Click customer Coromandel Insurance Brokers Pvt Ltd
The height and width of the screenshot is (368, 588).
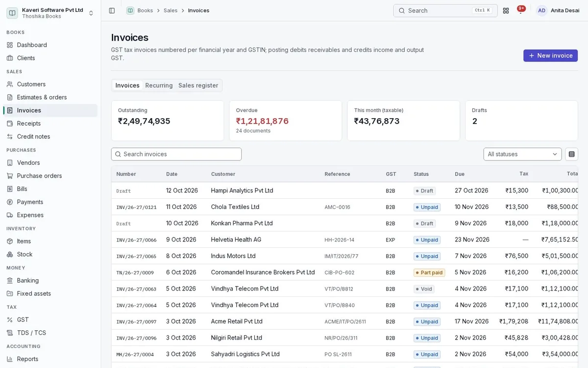[263, 272]
